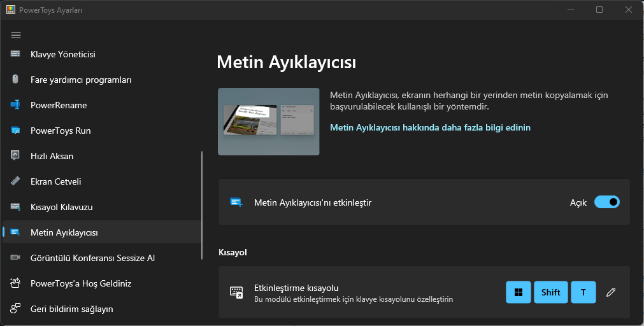The image size is (644, 326).
Task: Edit the activation shortcut with pencil icon
Action: 611,292
